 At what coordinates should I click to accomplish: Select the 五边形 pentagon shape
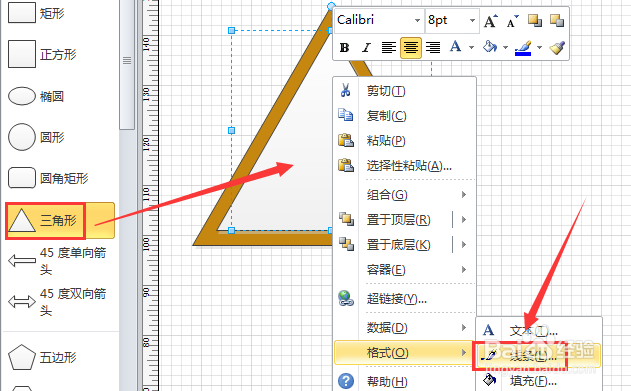coord(42,357)
